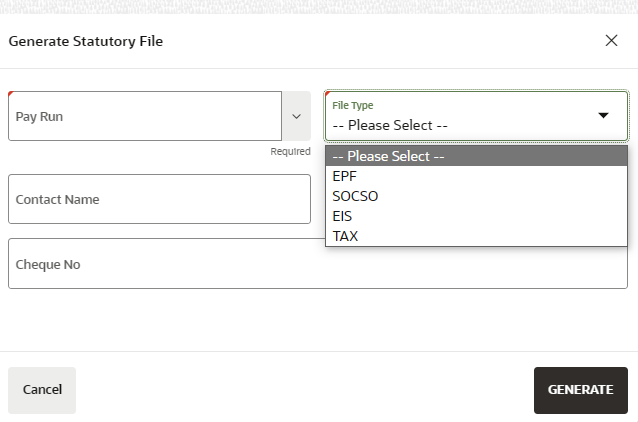Click the red required marker on Pay Run
Viewport: 638px width, 422px height.
(x=11, y=94)
